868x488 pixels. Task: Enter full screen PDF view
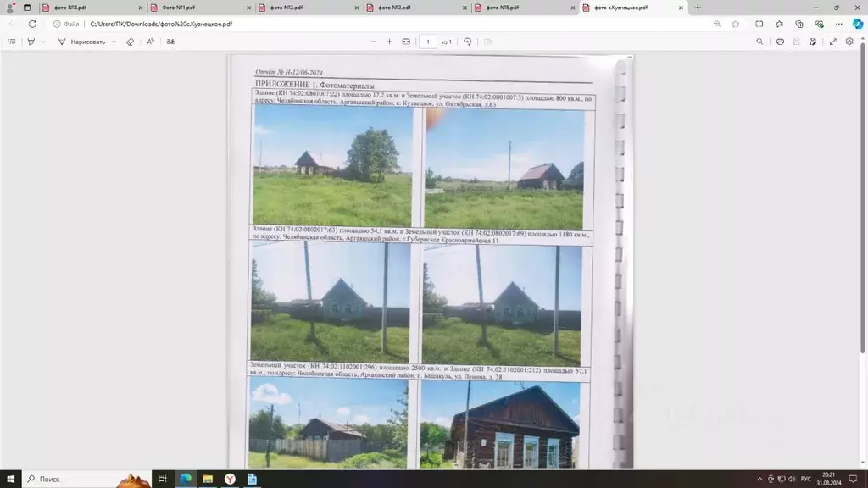pyautogui.click(x=833, y=42)
